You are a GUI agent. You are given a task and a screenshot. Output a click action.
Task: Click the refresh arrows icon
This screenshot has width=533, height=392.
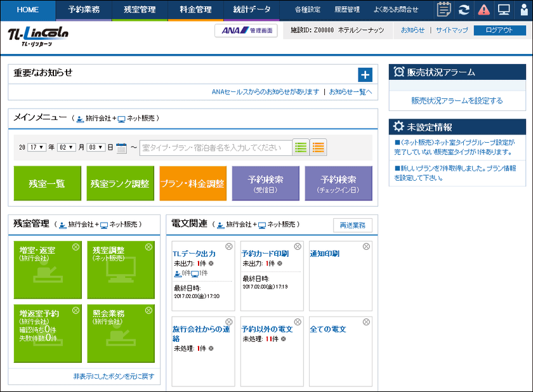click(x=464, y=10)
